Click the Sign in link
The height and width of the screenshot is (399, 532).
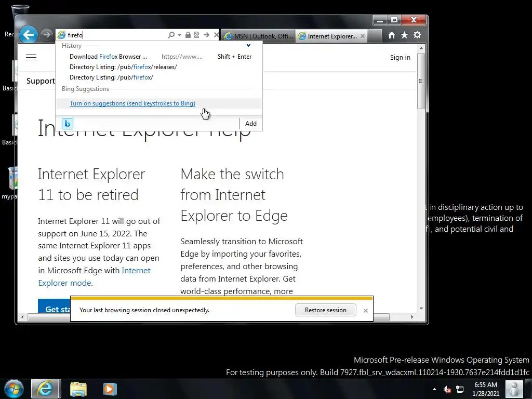pos(400,57)
